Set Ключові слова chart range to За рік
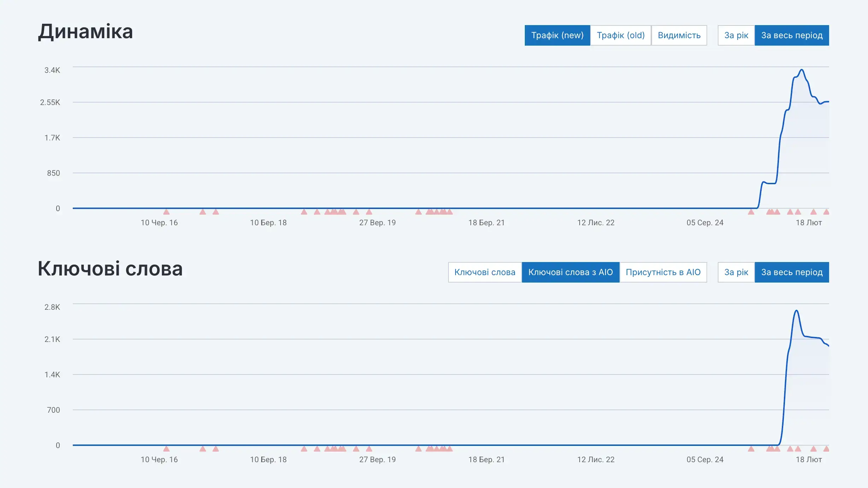The width and height of the screenshot is (868, 488). (736, 272)
